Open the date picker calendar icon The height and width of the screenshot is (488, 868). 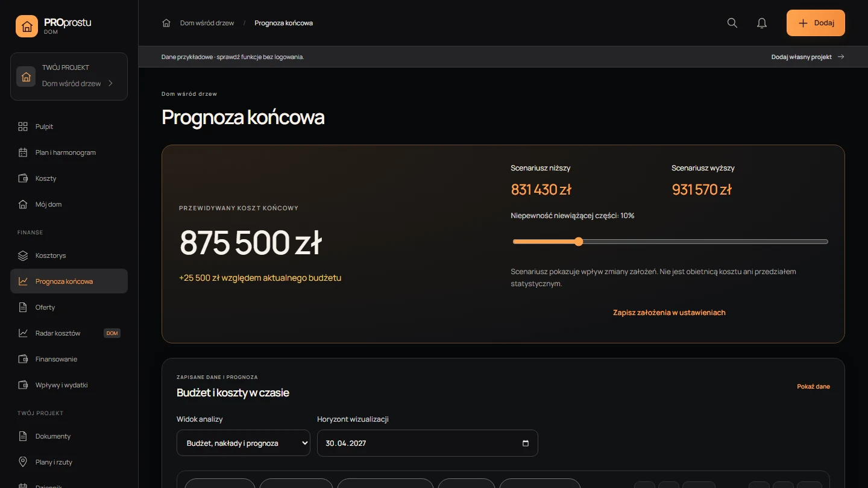(526, 443)
